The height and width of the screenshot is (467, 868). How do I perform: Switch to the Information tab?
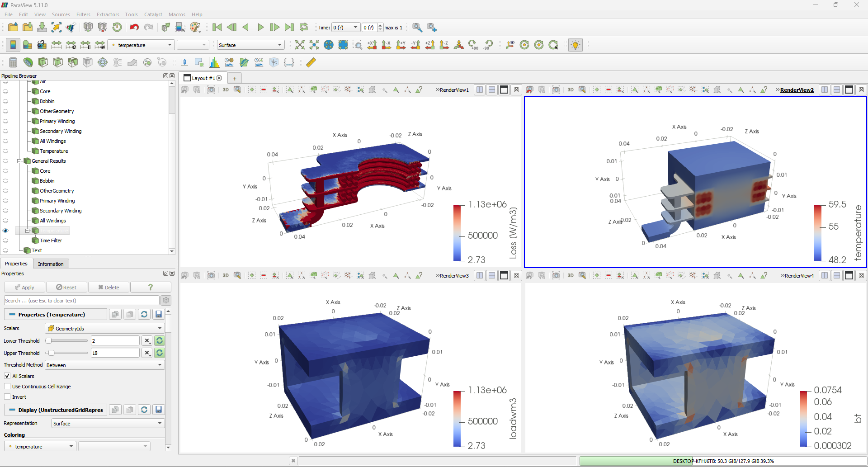pos(51,264)
